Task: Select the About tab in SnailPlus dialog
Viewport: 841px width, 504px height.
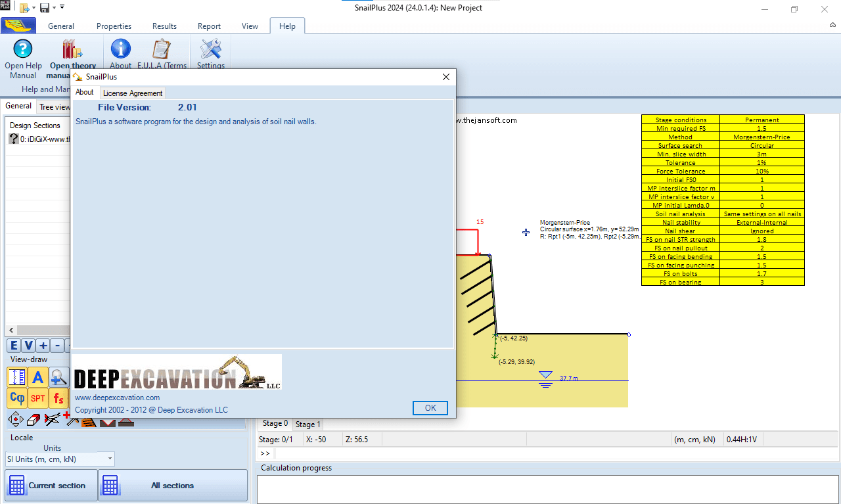Action: 85,93
